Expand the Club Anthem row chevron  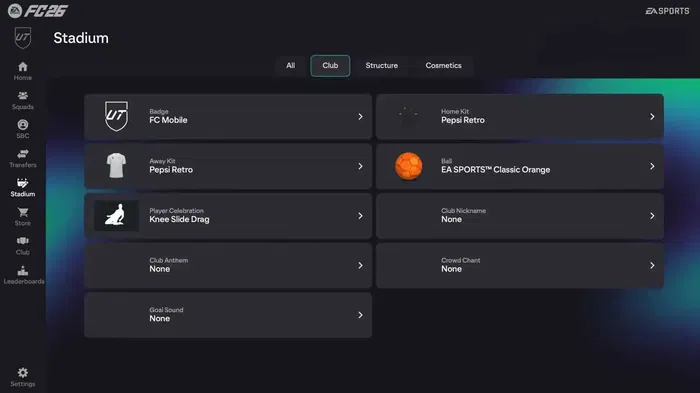[360, 265]
